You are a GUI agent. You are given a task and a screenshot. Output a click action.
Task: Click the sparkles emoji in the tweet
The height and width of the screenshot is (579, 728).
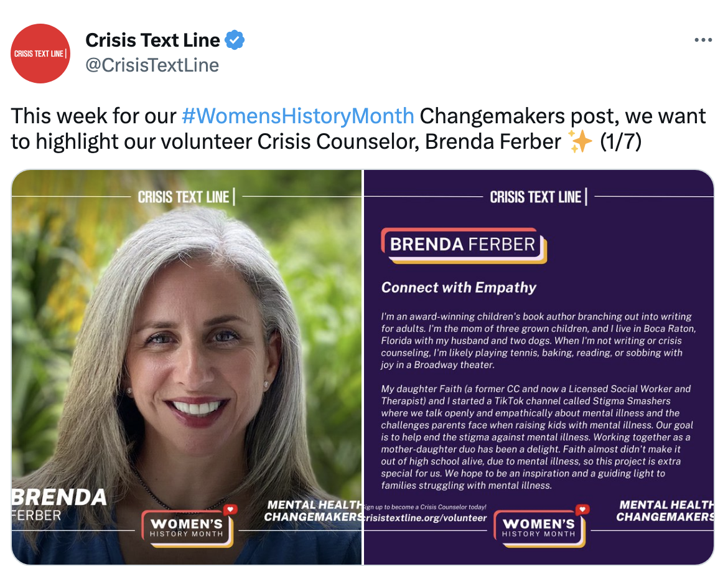pos(580,141)
